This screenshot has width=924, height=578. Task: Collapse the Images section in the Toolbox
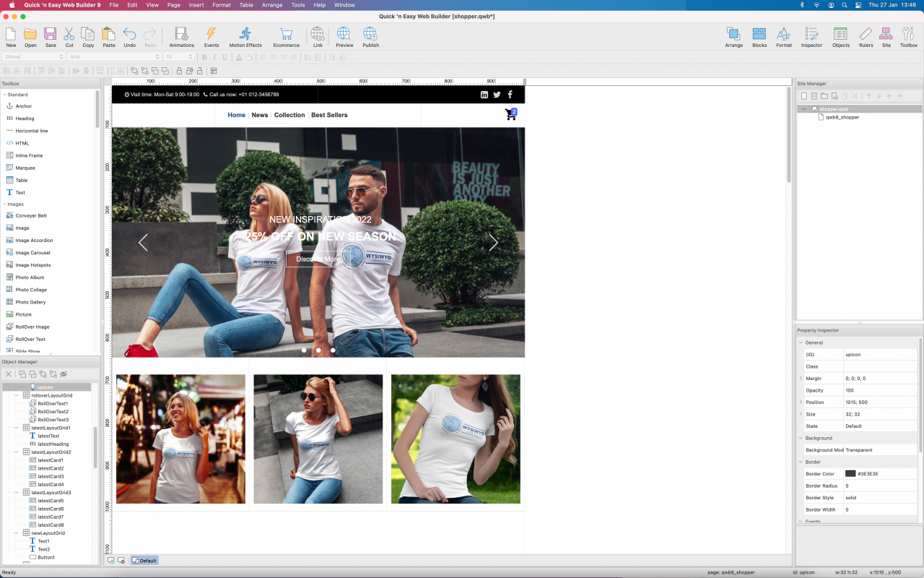(4, 204)
